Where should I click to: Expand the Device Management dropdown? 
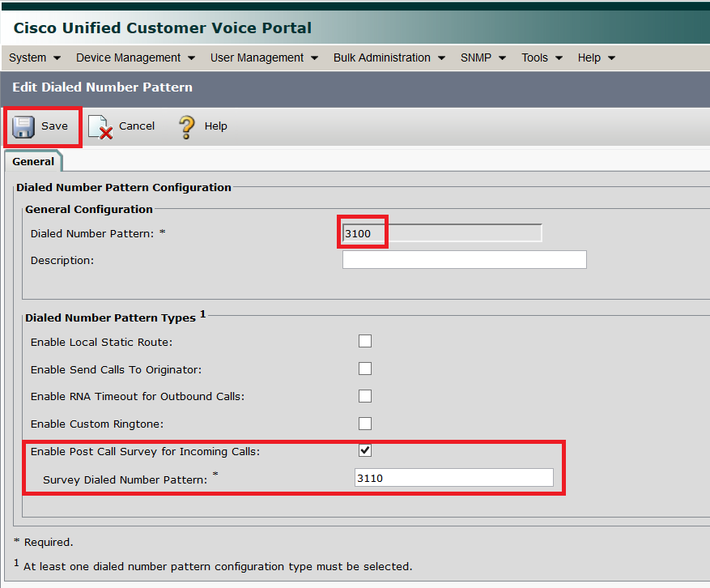[130, 58]
